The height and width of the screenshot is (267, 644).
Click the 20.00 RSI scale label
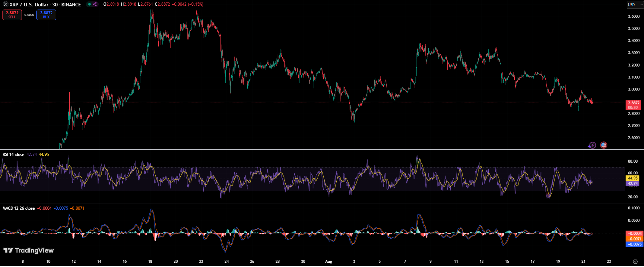coord(633,197)
